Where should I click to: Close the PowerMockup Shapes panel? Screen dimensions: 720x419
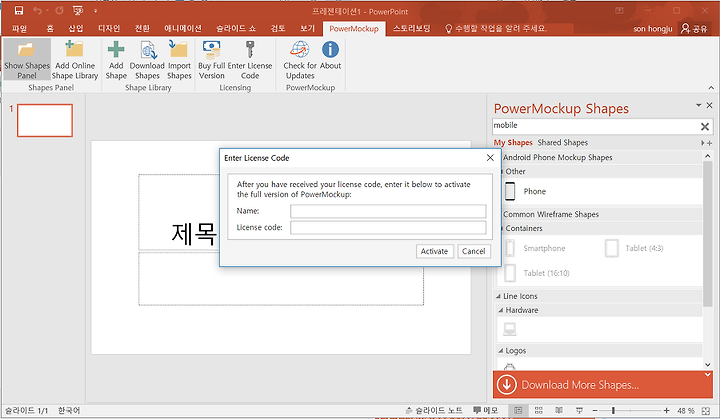point(709,105)
